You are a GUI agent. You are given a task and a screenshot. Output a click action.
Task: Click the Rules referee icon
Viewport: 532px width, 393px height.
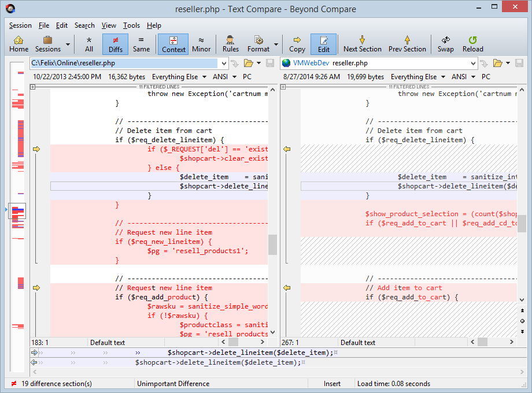pyautogui.click(x=230, y=44)
